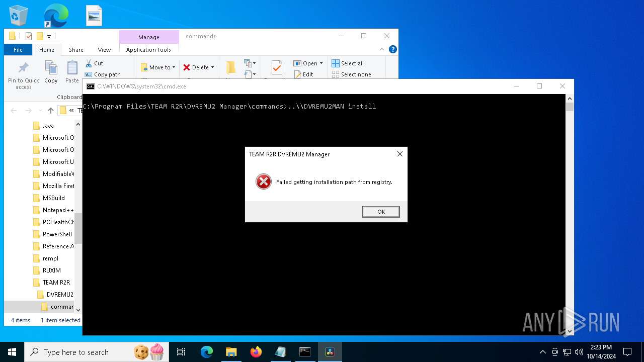644x362 pixels.
Task: Open the Windows Start menu
Action: (x=12, y=352)
